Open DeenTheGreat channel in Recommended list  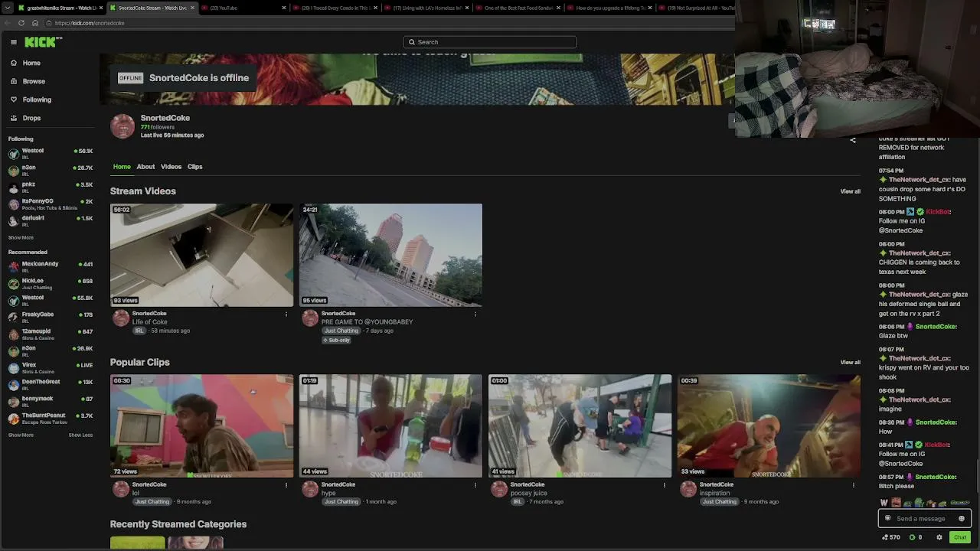(50, 385)
